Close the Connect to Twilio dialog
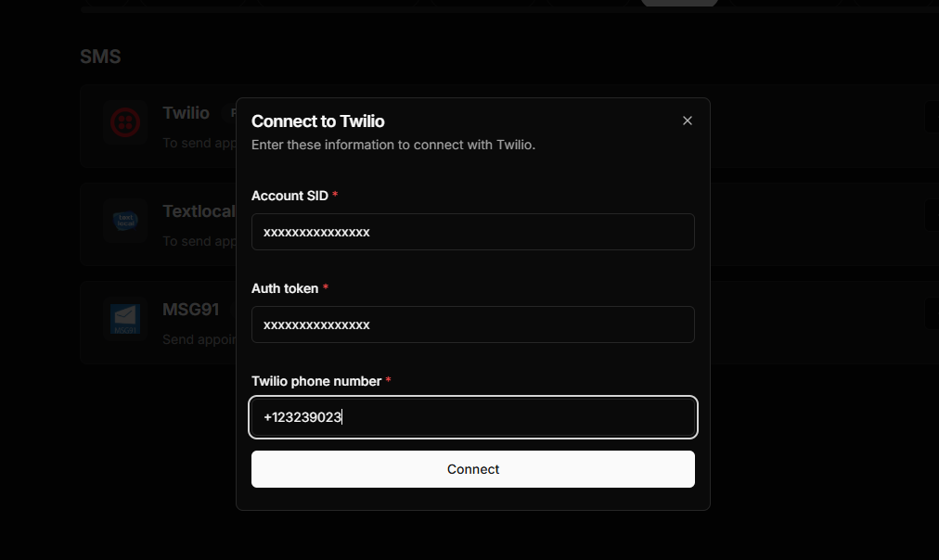This screenshot has height=560, width=939. (688, 121)
